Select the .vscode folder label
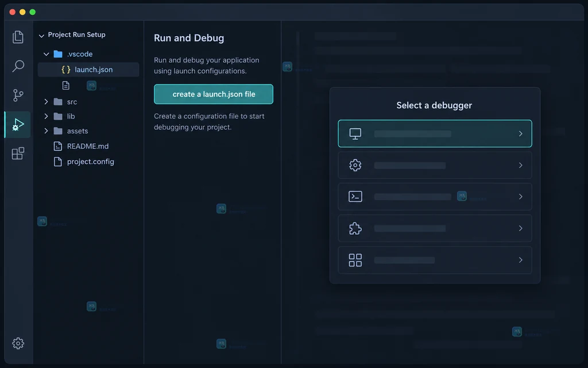Image resolution: width=588 pixels, height=368 pixels. pyautogui.click(x=80, y=54)
